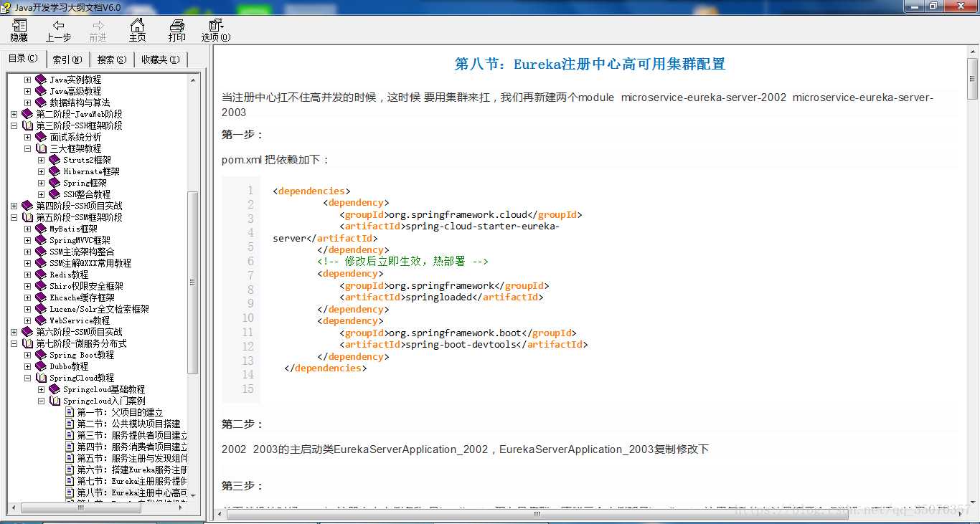Click the book icon beside Hibernate框架
This screenshot has height=524, width=980.
click(55, 171)
